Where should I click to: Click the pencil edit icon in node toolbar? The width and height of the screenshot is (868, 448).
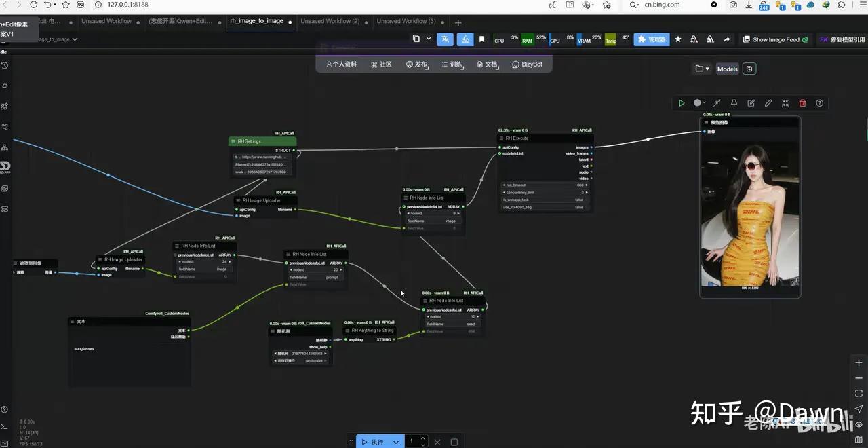tap(768, 103)
